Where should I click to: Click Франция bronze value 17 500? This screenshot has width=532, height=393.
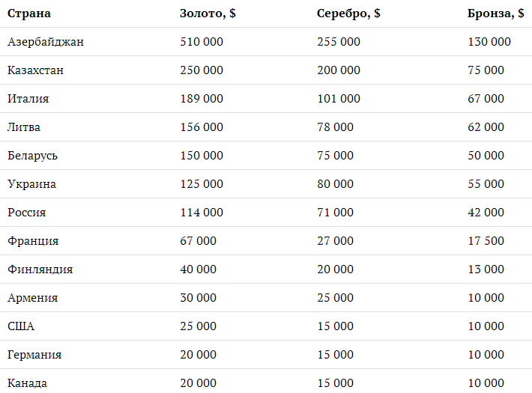click(486, 241)
